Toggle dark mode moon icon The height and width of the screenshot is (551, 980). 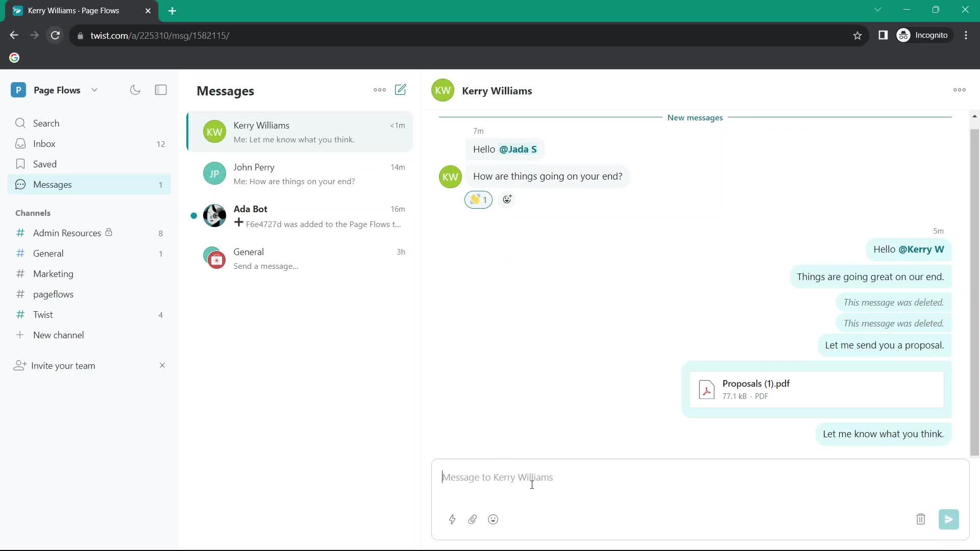(135, 90)
